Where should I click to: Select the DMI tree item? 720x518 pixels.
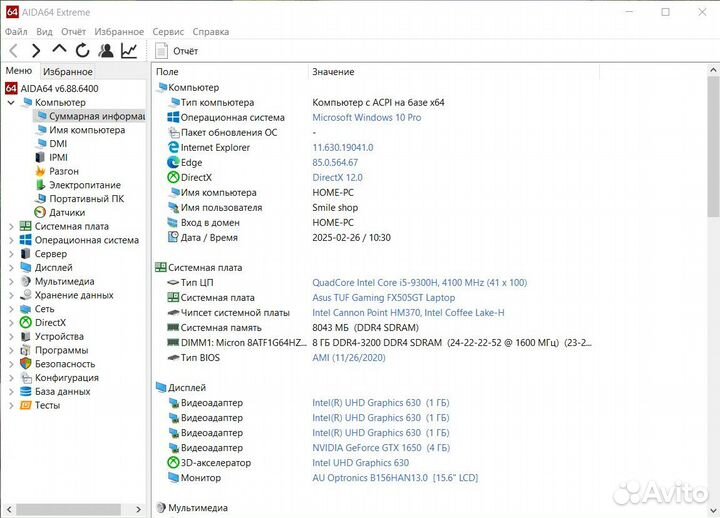pyautogui.click(x=52, y=144)
